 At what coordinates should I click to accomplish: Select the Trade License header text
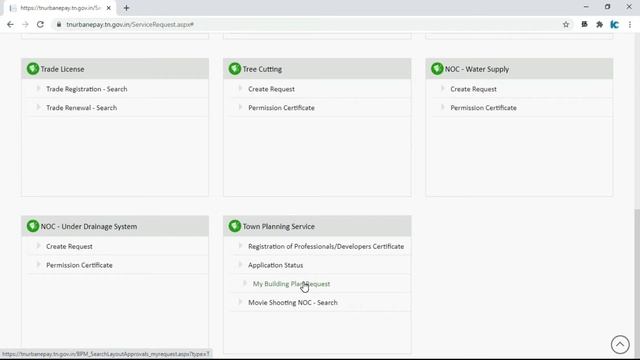tap(62, 69)
